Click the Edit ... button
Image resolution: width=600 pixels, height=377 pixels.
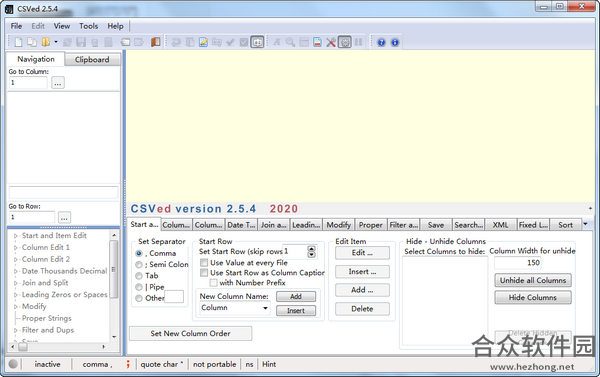coord(362,253)
